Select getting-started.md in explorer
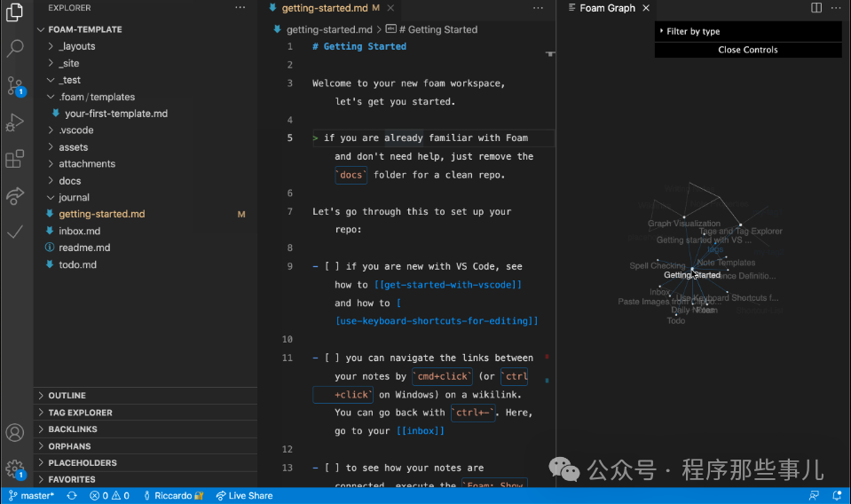Viewport: 851px width, 504px height. (x=146, y=214)
